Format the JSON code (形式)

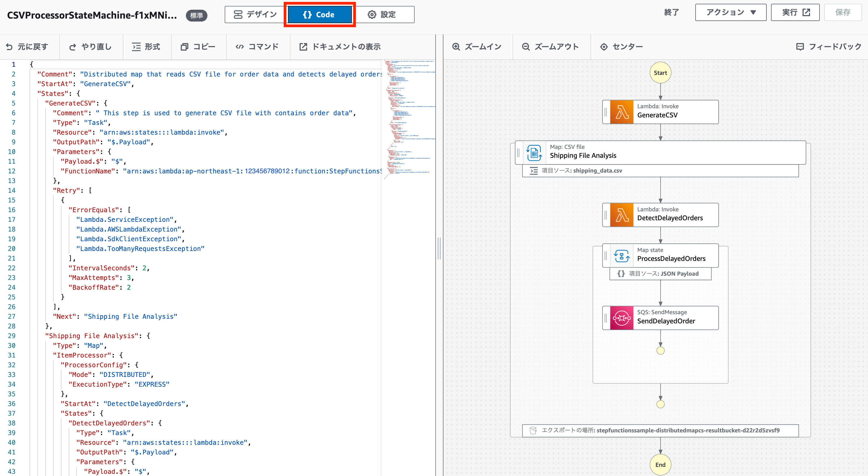click(146, 47)
